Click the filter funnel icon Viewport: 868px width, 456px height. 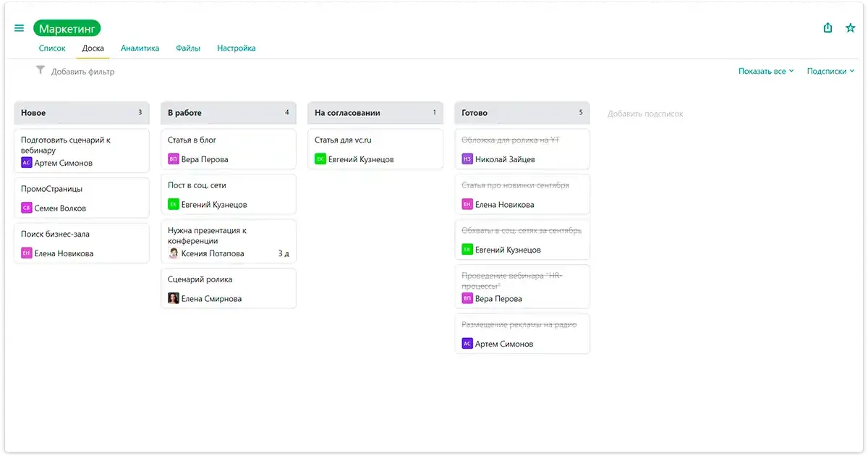[41, 70]
